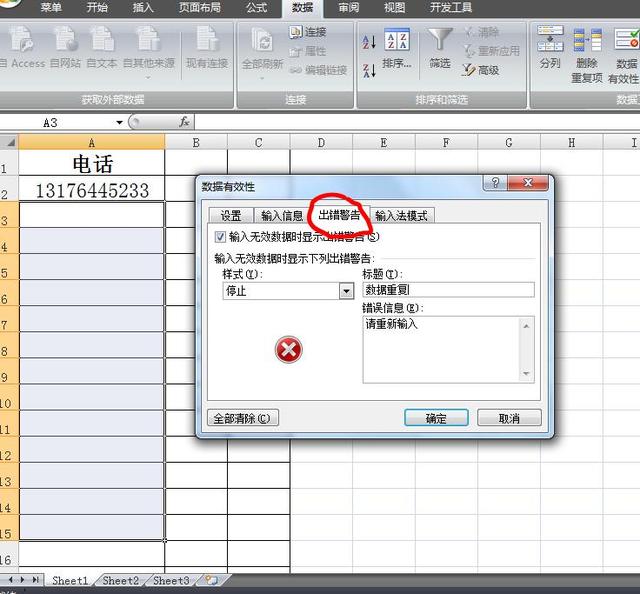
Task: Click last sheet navigation arrow
Action: (36, 579)
